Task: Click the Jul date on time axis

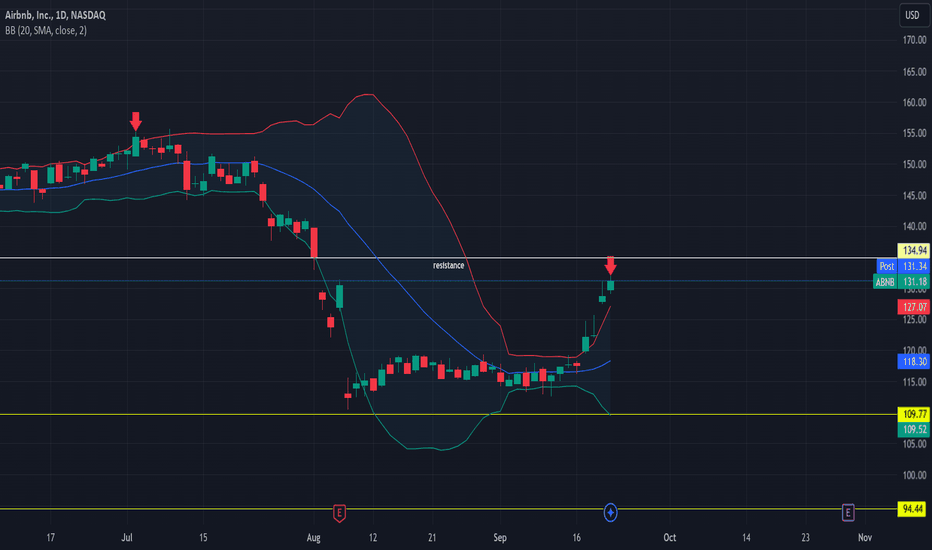Action: point(127,538)
